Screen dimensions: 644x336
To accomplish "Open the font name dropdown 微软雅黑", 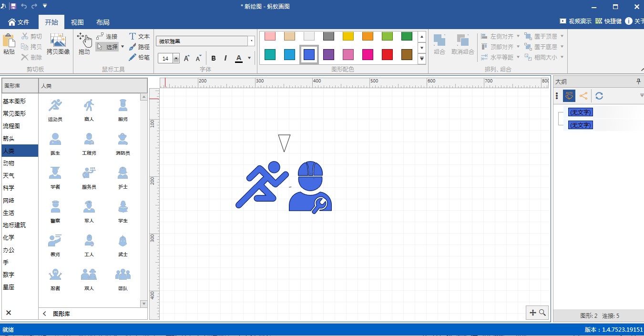I will 251,41.
